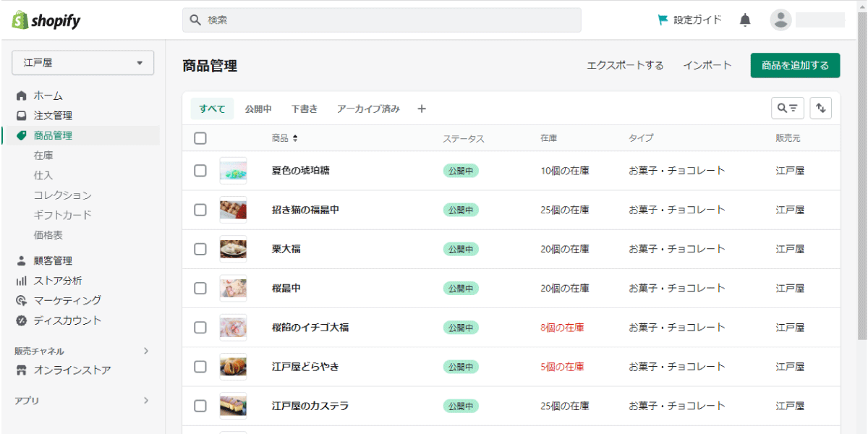This screenshot has height=434, width=868.
Task: Click the red 8個の在庫 text
Action: [562, 327]
